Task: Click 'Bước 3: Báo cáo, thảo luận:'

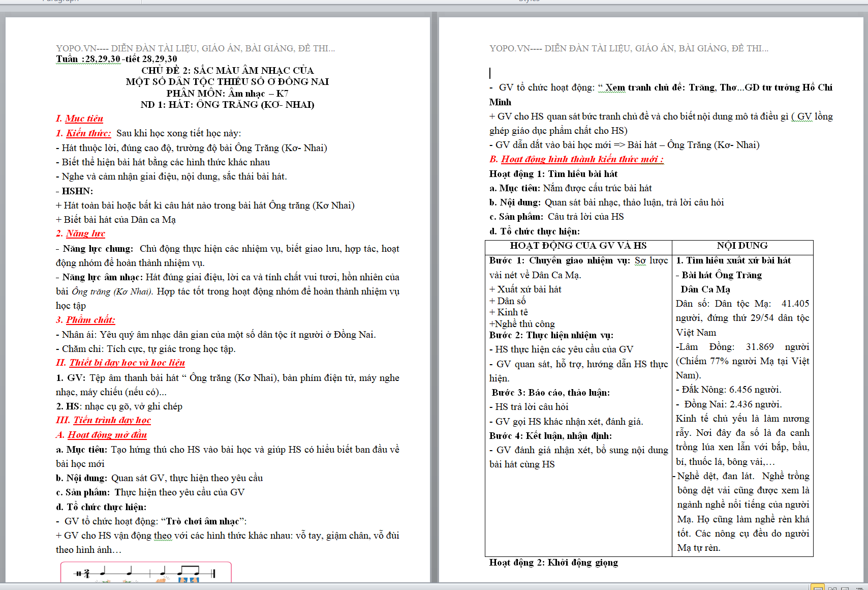Action: pyautogui.click(x=550, y=393)
